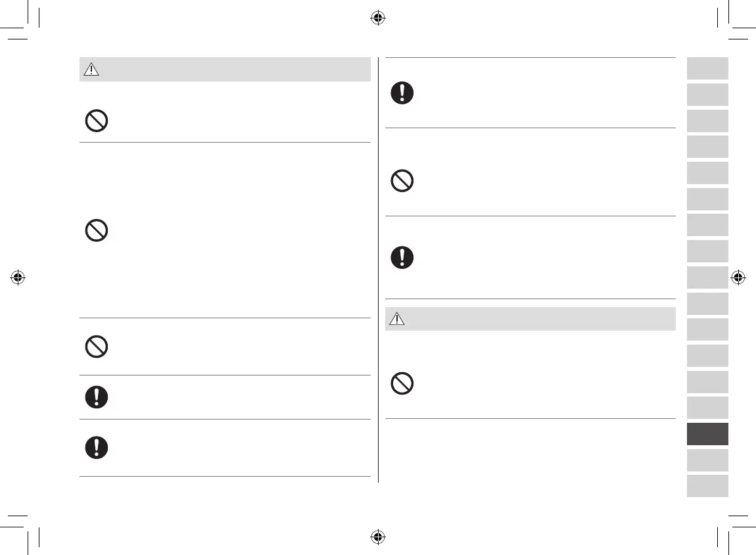Select the gray index tab directly above the dark tab
Image resolution: width=756 pixels, height=555 pixels.
707,408
